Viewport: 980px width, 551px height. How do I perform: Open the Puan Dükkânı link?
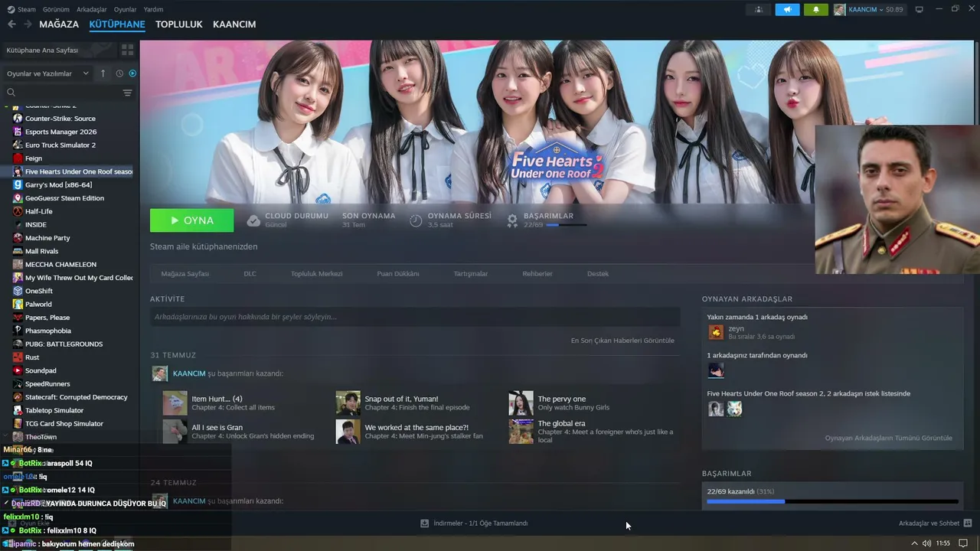398,273
